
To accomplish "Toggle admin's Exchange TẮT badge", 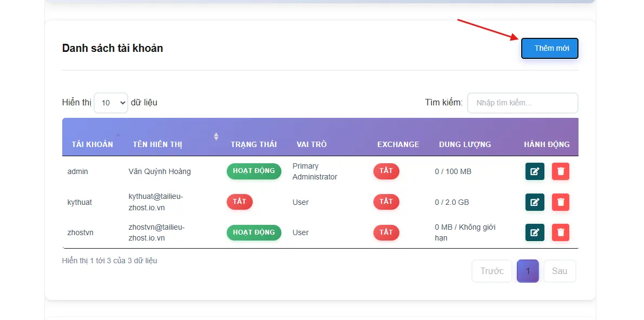I will (386, 171).
